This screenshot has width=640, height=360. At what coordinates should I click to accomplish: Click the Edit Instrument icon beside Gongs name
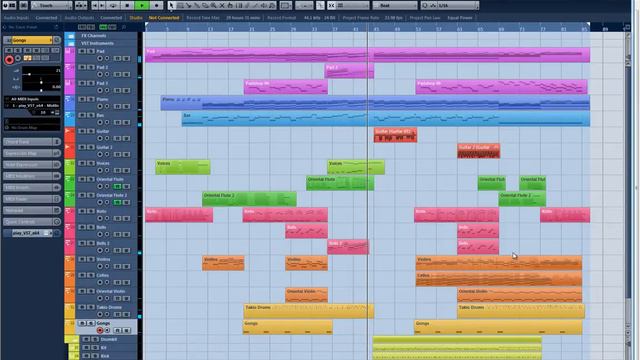point(57,40)
